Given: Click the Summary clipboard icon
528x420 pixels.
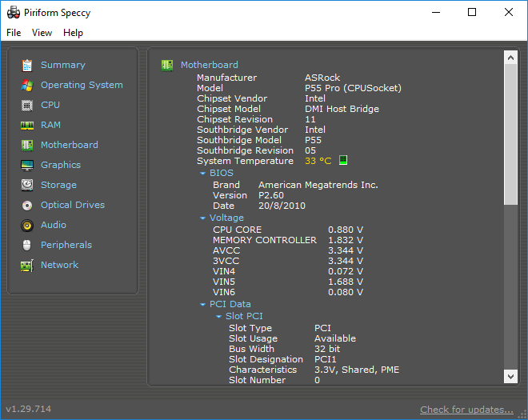Looking at the screenshot, I should click(x=27, y=66).
